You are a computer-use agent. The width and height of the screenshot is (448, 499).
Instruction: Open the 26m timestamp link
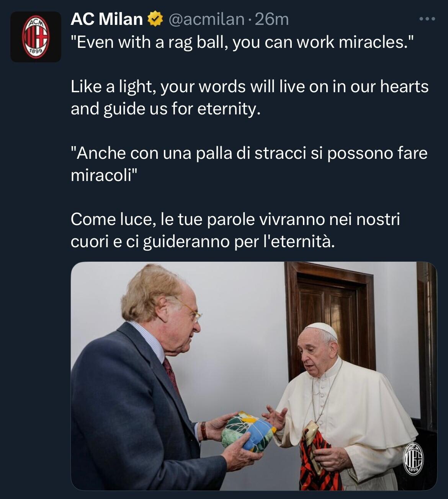point(271,19)
